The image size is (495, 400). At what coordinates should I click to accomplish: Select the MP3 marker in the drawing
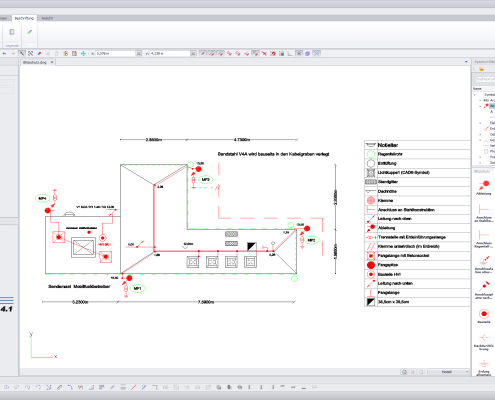click(205, 180)
